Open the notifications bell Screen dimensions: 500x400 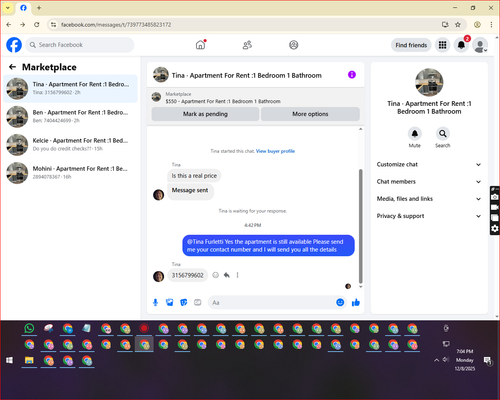coord(461,45)
